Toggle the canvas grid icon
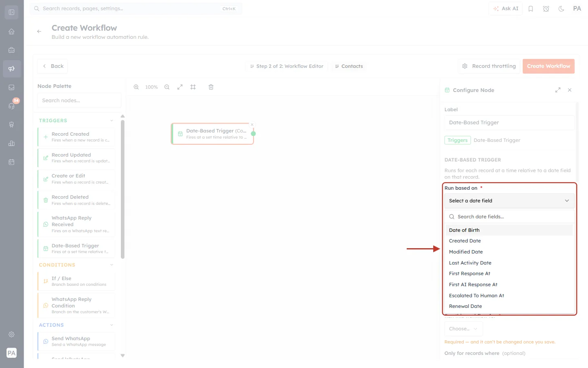The height and width of the screenshot is (368, 588). (x=193, y=87)
